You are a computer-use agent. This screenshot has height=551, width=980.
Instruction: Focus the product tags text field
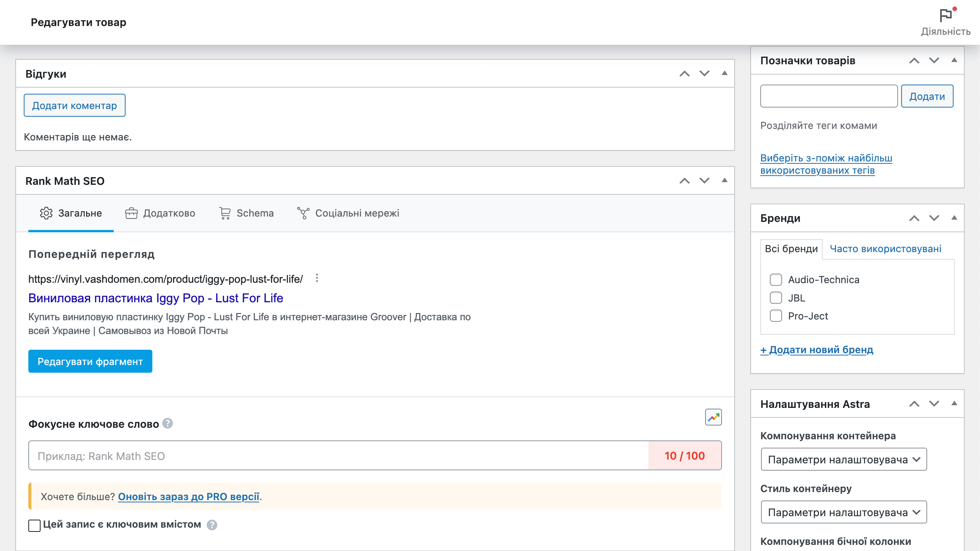829,96
